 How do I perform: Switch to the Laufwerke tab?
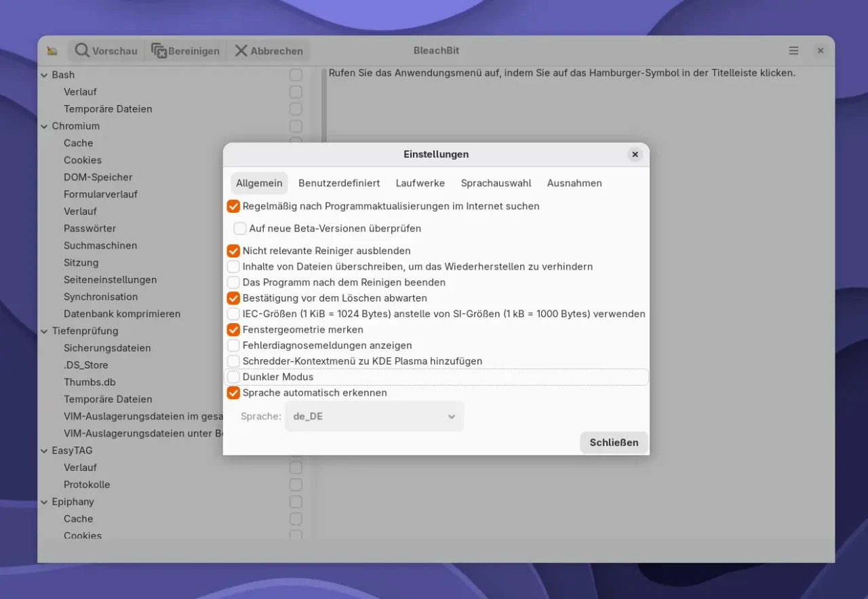pos(420,183)
